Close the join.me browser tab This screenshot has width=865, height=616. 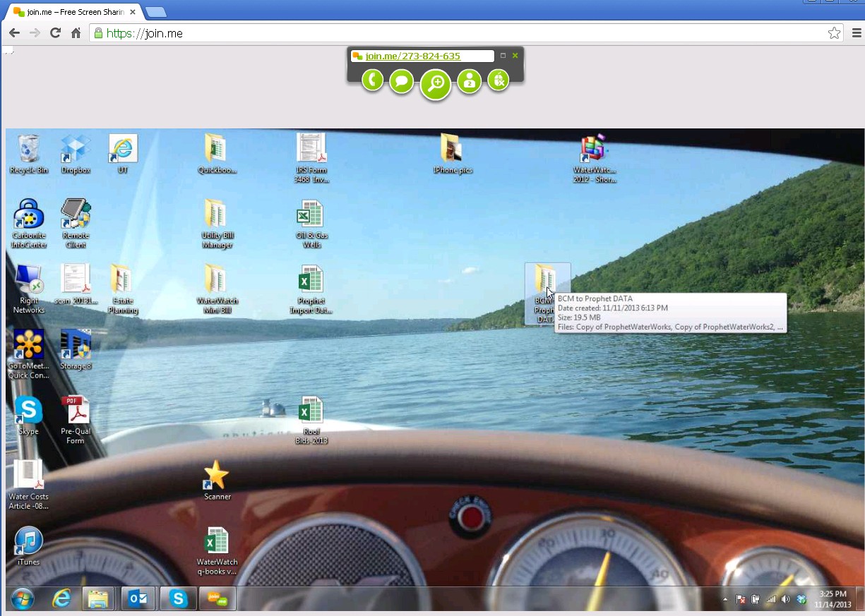tap(133, 12)
